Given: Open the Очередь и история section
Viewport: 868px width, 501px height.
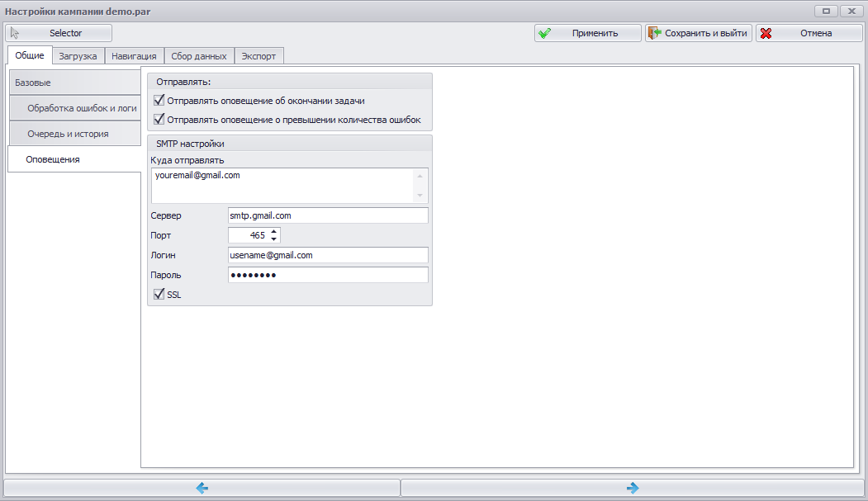Looking at the screenshot, I should [74, 133].
